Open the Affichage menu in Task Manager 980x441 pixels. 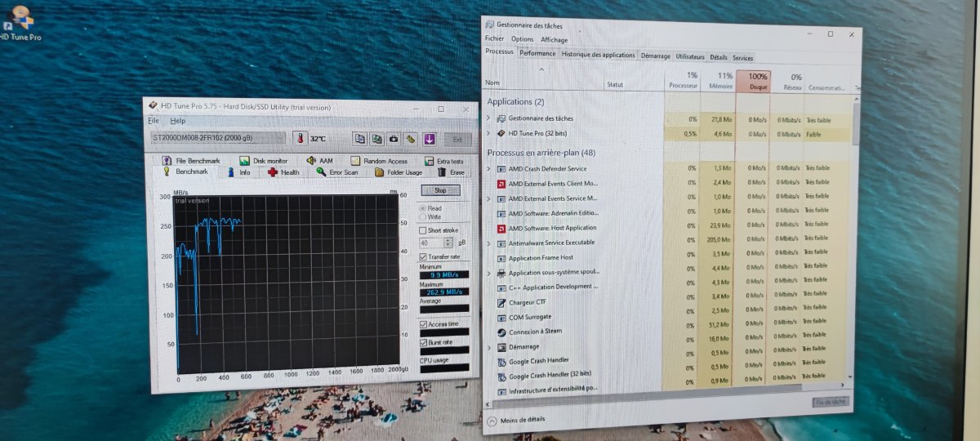(554, 40)
